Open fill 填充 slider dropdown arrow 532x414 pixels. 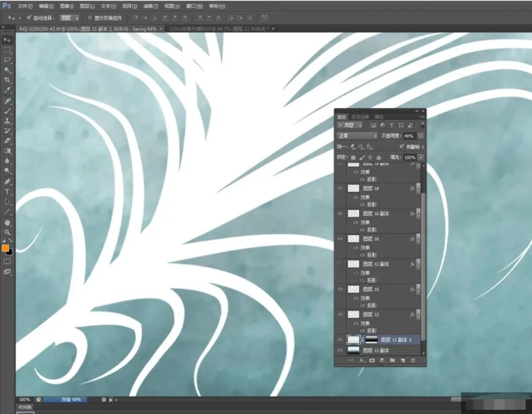[421, 157]
